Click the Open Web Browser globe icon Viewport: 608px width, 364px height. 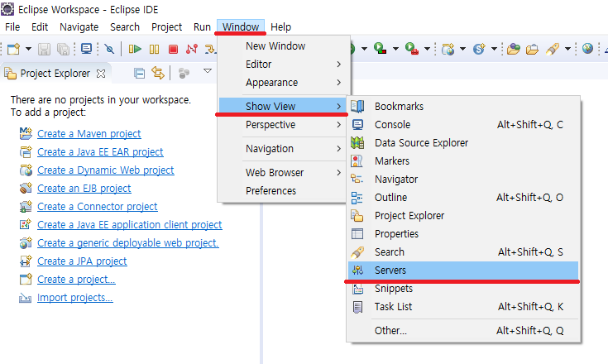coord(587,49)
